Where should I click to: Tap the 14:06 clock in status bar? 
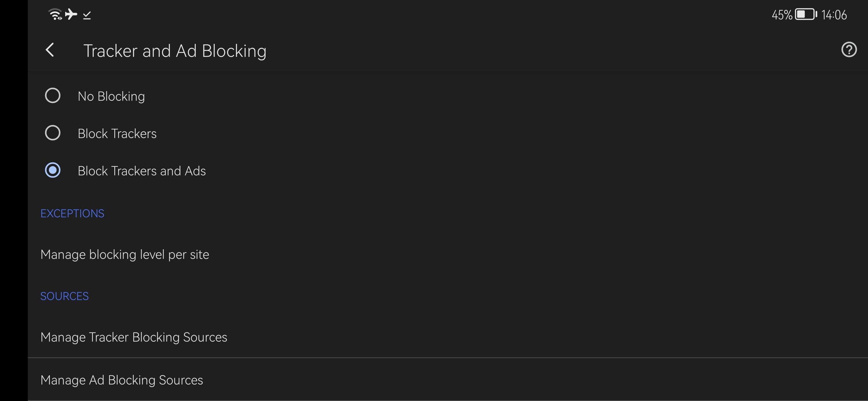click(834, 15)
